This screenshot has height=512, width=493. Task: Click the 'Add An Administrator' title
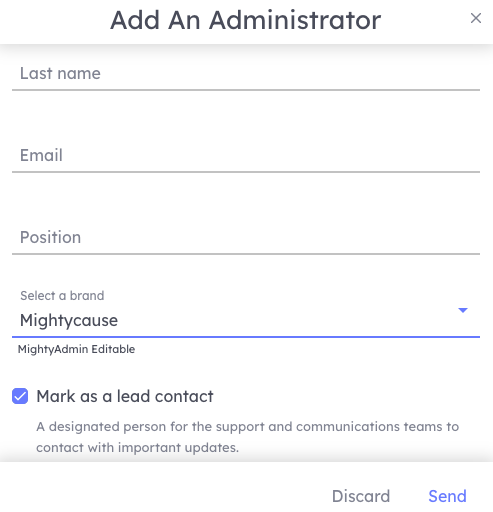[x=246, y=20]
